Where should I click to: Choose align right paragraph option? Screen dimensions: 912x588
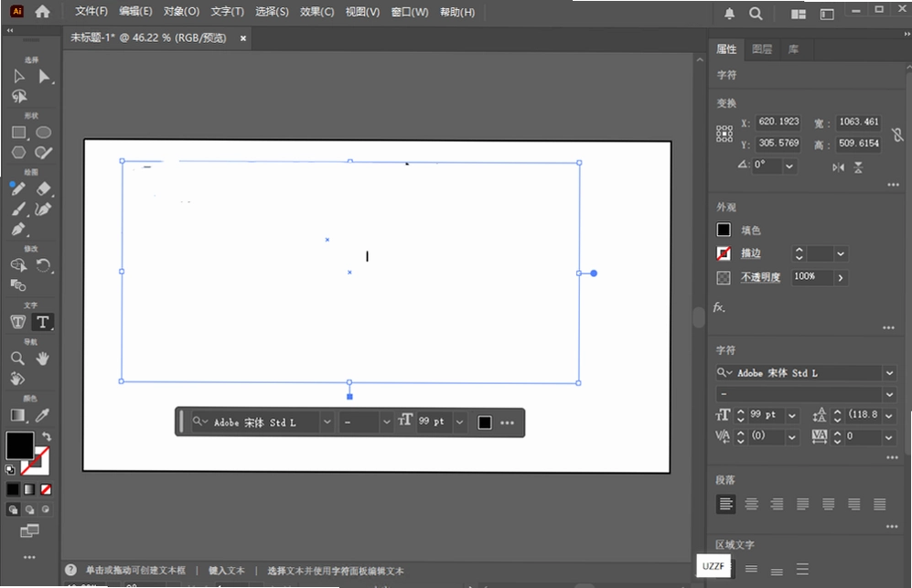point(777,504)
